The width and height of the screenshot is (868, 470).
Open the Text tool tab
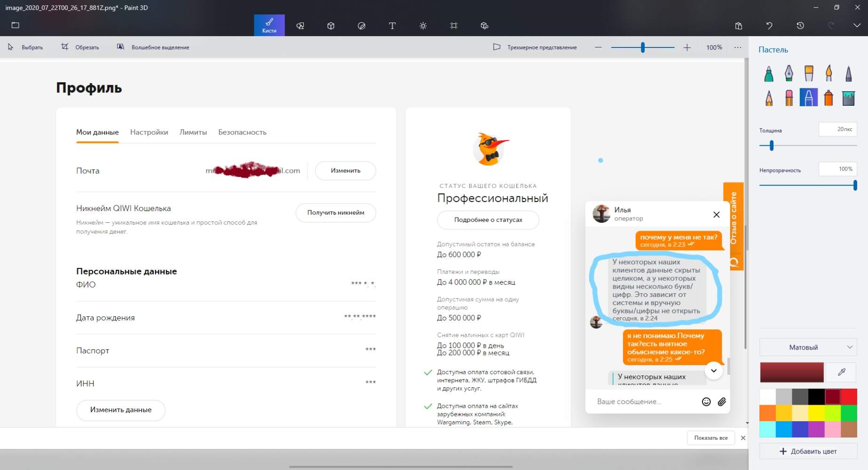392,26
